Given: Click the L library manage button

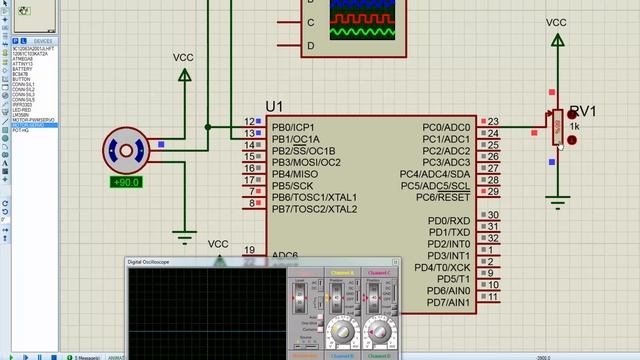Looking at the screenshot, I should coord(23,41).
